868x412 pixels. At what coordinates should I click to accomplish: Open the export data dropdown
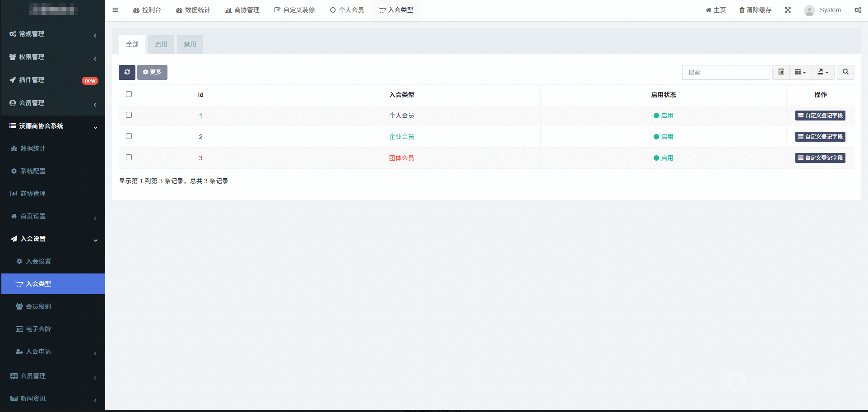pyautogui.click(x=823, y=72)
